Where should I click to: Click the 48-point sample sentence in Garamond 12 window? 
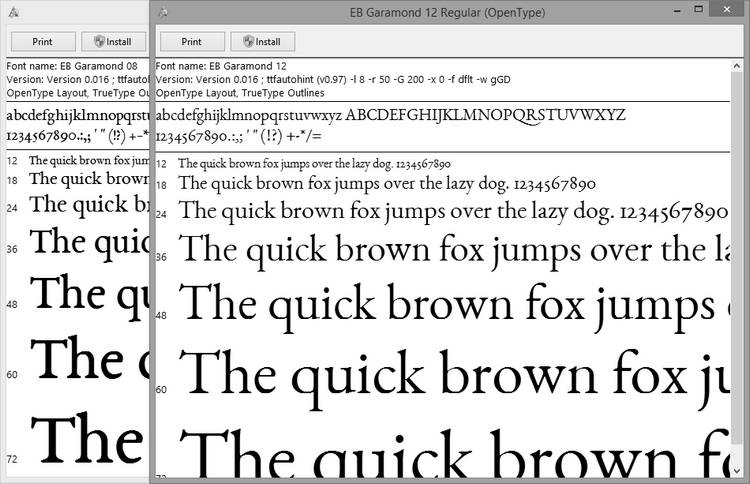[454, 306]
